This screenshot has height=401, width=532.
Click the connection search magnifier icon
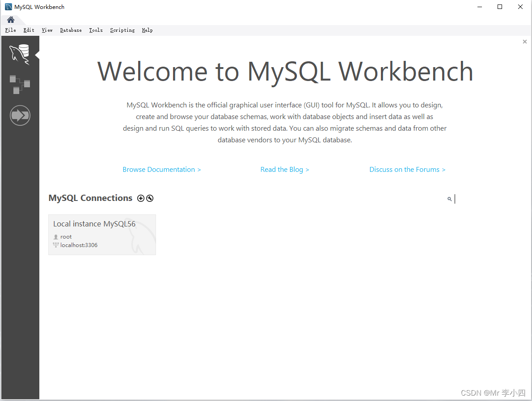pos(450,199)
